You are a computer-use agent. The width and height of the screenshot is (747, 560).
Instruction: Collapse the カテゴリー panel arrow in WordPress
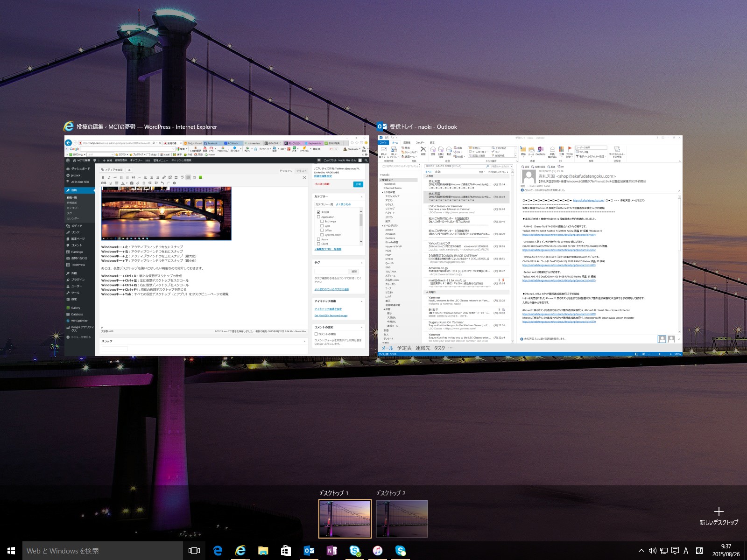coord(362,197)
